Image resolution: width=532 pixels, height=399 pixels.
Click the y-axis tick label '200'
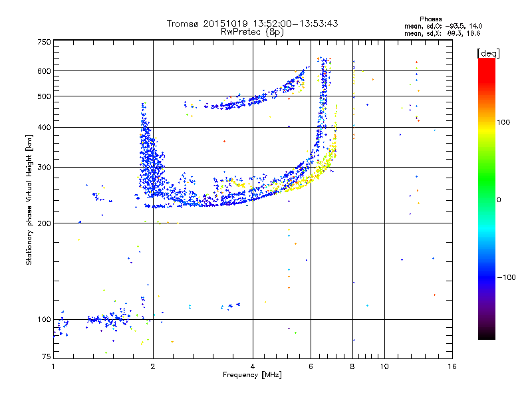(44, 223)
